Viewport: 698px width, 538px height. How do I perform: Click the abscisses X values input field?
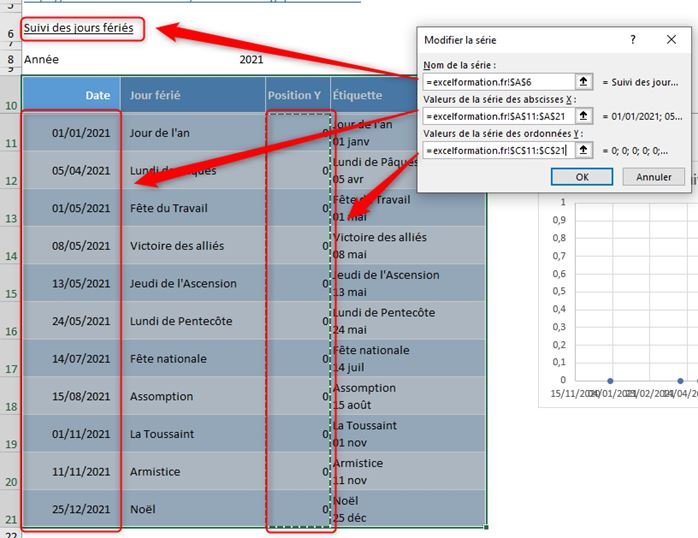(498, 116)
